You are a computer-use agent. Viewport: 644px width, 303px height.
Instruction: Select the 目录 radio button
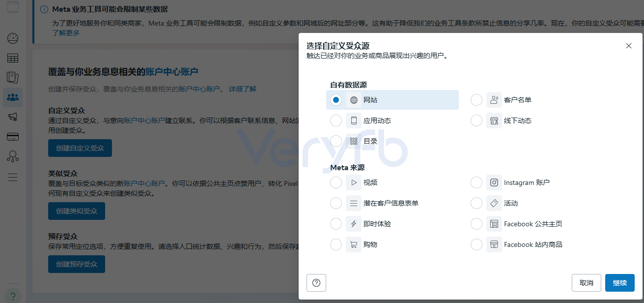(336, 141)
